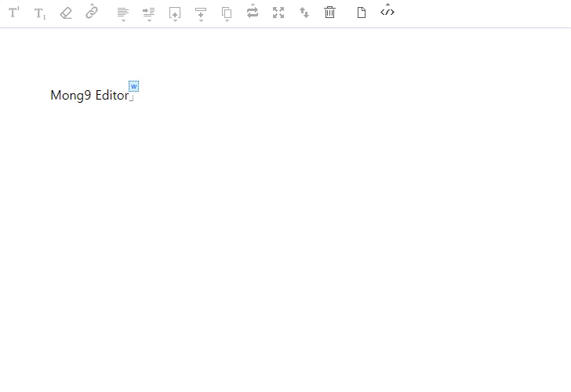
Task: Click the corner resize handle after 'Editor'
Action: [x=132, y=98]
